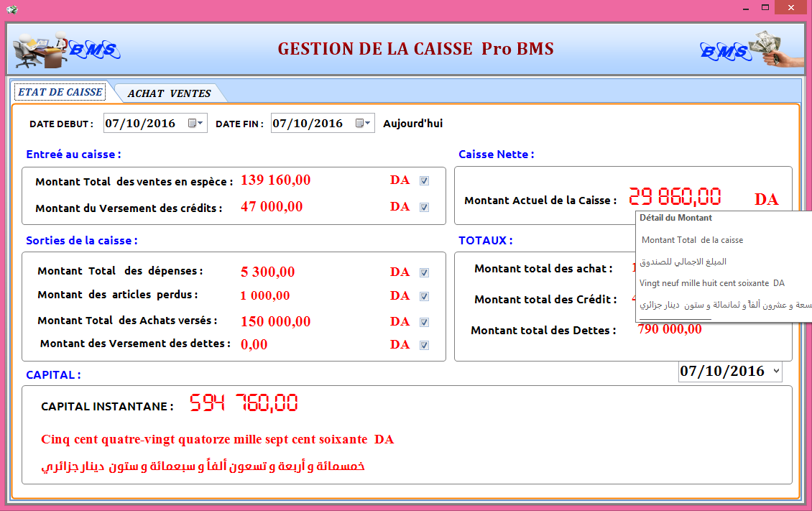Click the 5 300,00 dépenses amount

click(x=267, y=272)
